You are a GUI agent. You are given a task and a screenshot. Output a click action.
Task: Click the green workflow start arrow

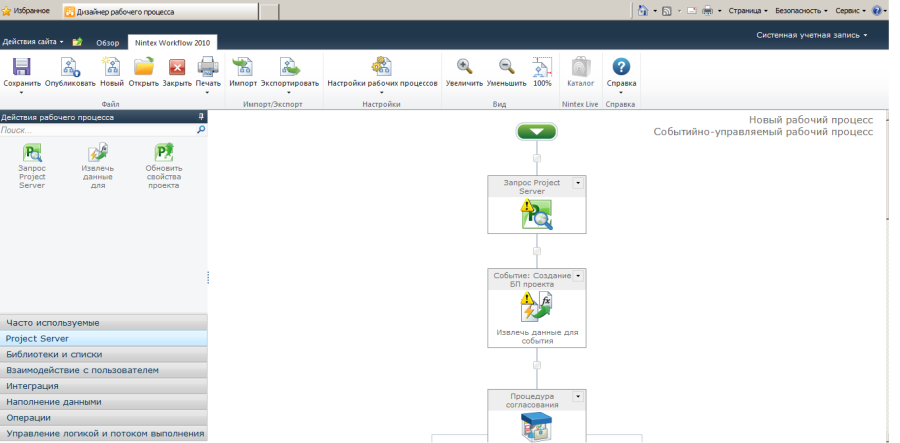(537, 131)
